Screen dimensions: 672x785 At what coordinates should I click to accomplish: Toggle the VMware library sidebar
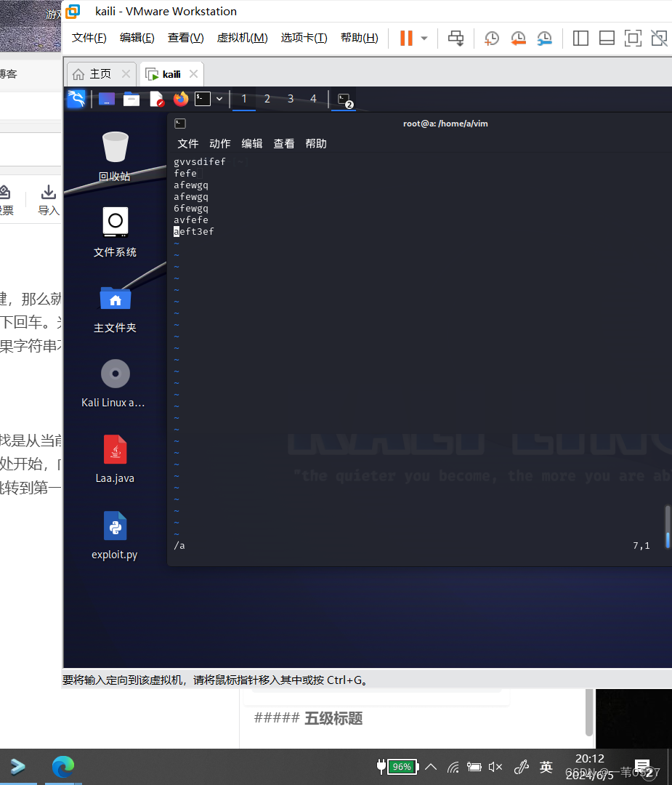(580, 38)
